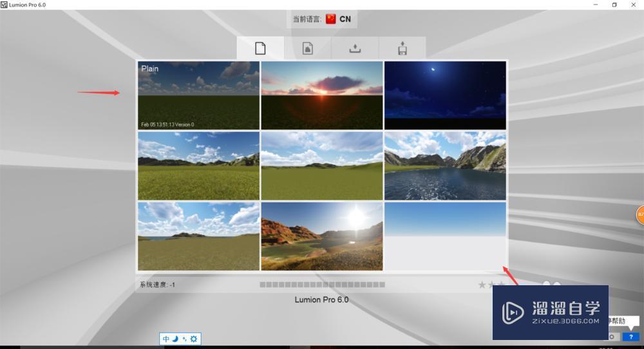Click the orange floating ball at right edge
The width and height of the screenshot is (644, 349).
pyautogui.click(x=640, y=214)
